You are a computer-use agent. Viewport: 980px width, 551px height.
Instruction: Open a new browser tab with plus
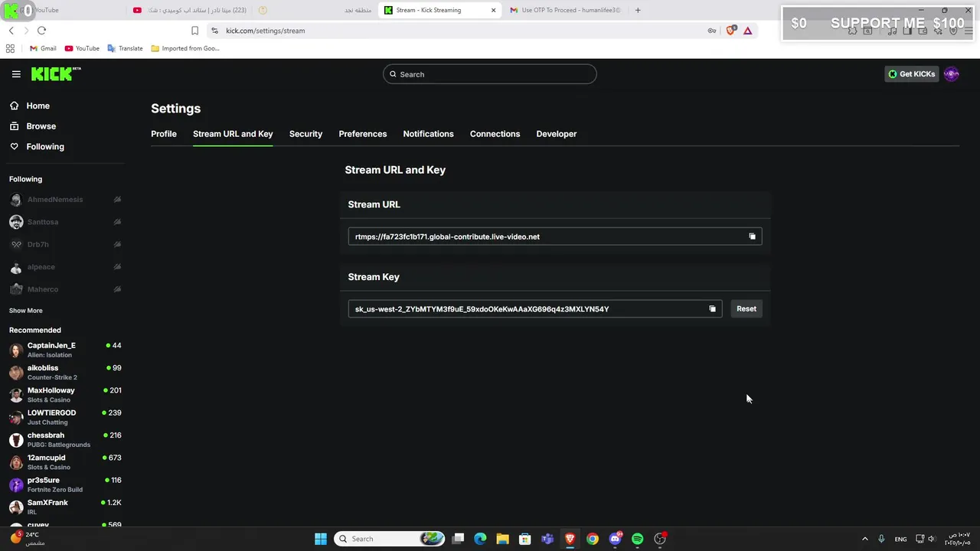click(x=638, y=10)
